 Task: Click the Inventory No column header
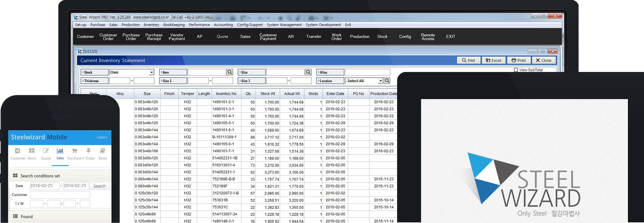tap(226, 94)
